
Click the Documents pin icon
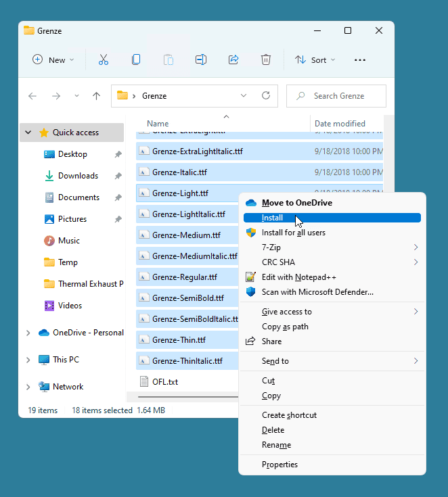(x=118, y=197)
